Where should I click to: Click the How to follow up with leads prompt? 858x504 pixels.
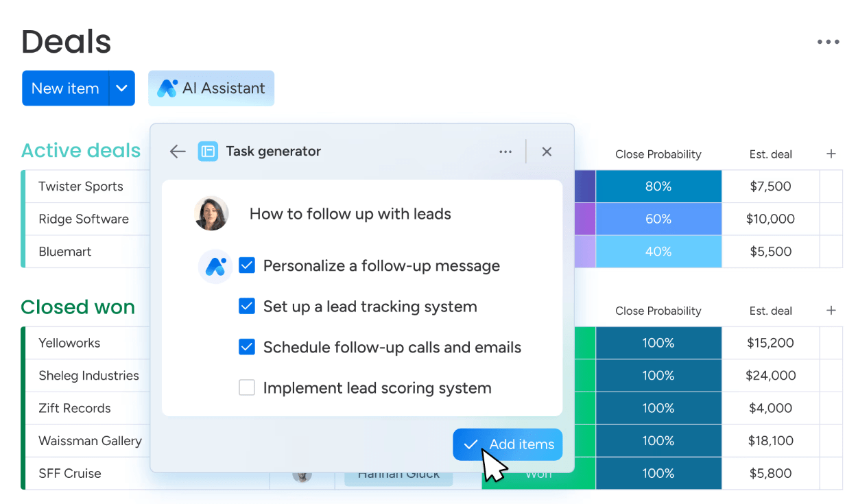pyautogui.click(x=350, y=214)
